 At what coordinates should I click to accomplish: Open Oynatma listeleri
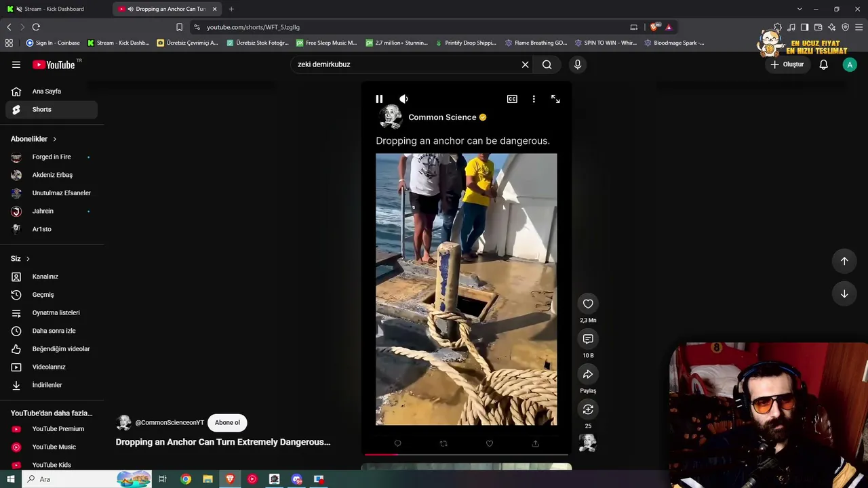tap(52, 312)
